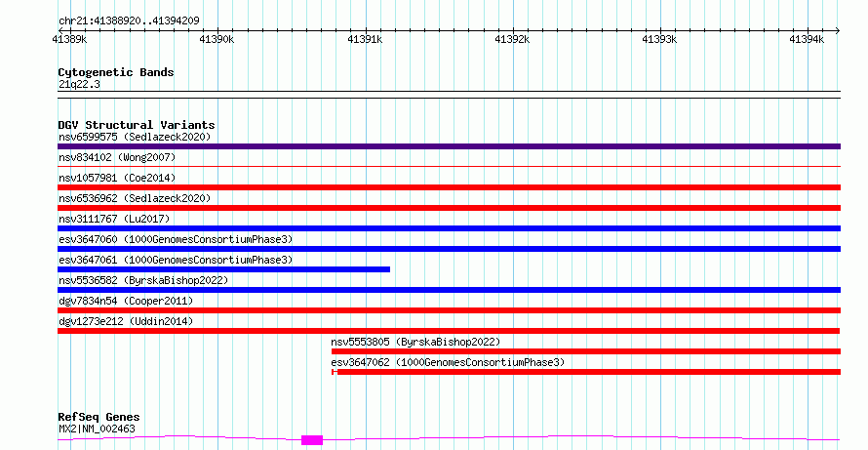868x450 pixels.
Task: Click the 41394k ruler tick label
Action: point(807,39)
